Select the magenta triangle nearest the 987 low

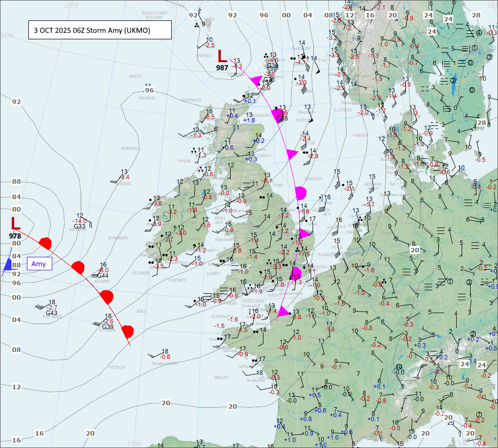tap(255, 81)
